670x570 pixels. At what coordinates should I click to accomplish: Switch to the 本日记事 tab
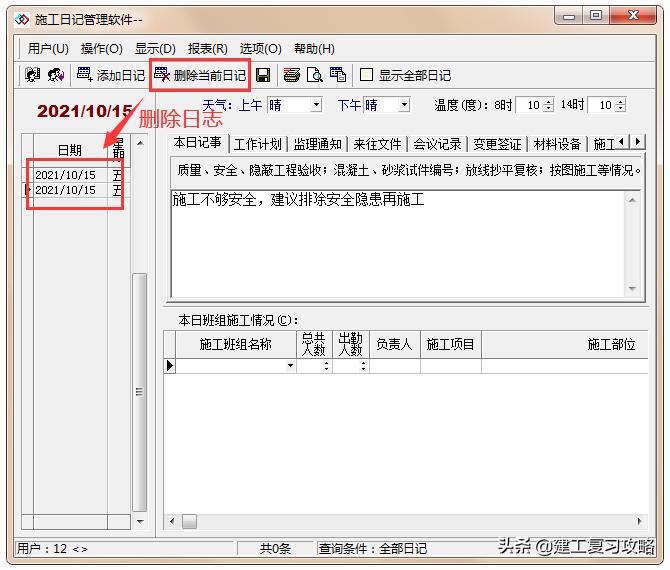pos(197,142)
